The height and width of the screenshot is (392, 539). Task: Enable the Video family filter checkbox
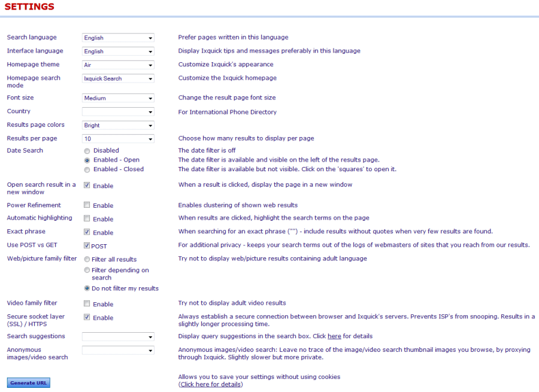tap(87, 303)
